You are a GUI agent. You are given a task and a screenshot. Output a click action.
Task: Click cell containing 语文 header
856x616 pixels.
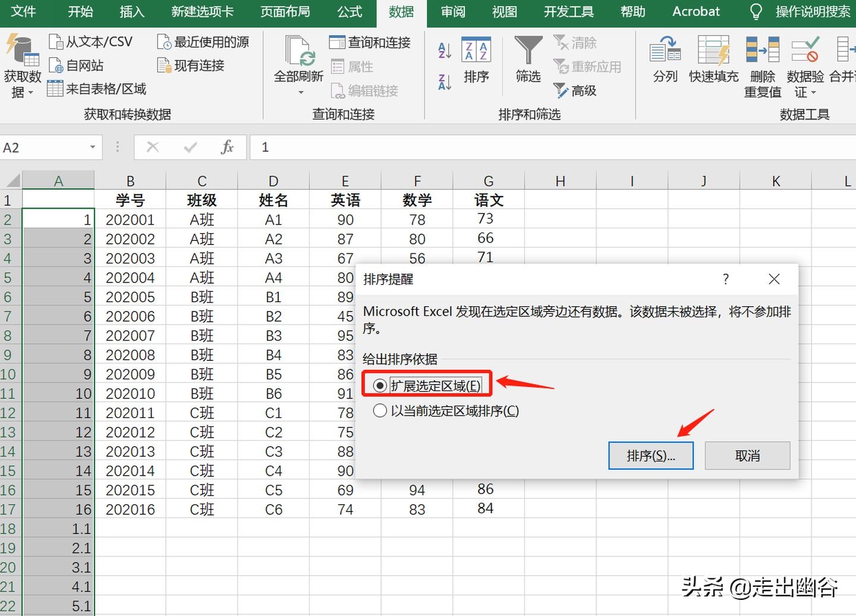click(x=489, y=200)
